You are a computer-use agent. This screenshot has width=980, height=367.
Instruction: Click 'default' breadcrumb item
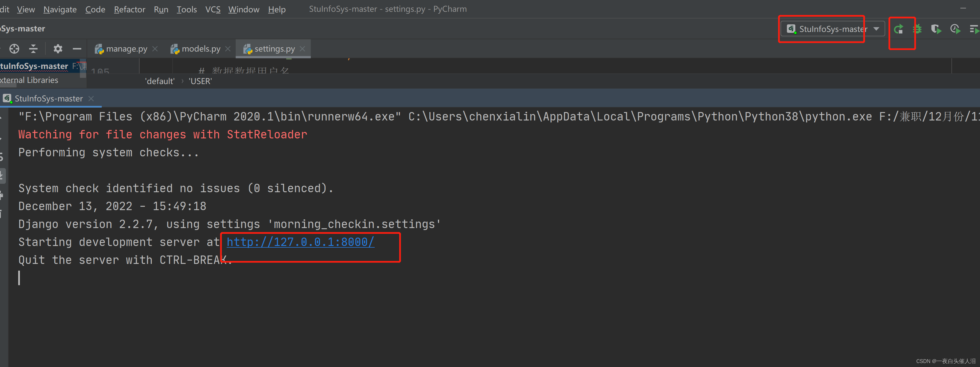click(160, 81)
